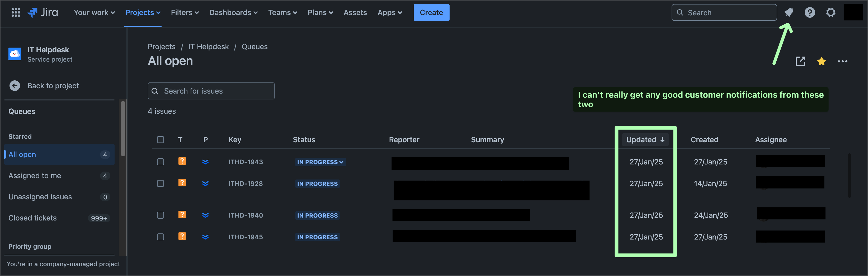Image resolution: width=868 pixels, height=276 pixels.
Task: Open the Atlassian app switcher grid icon
Action: (x=16, y=12)
